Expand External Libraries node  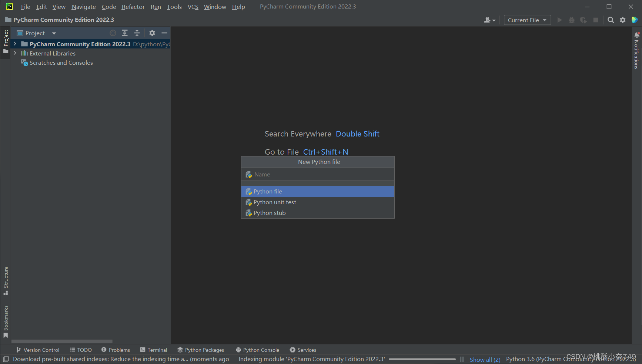pos(15,53)
